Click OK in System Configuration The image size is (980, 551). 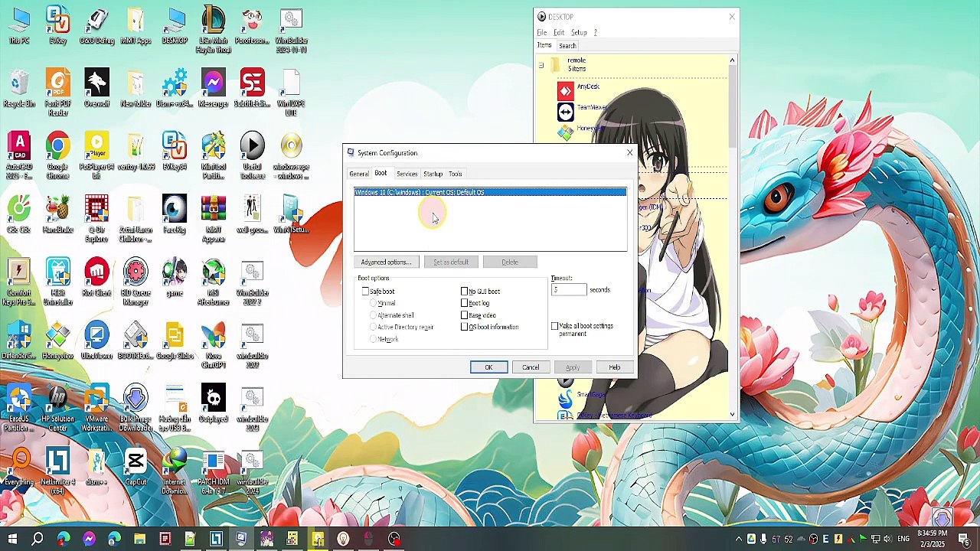coord(488,367)
